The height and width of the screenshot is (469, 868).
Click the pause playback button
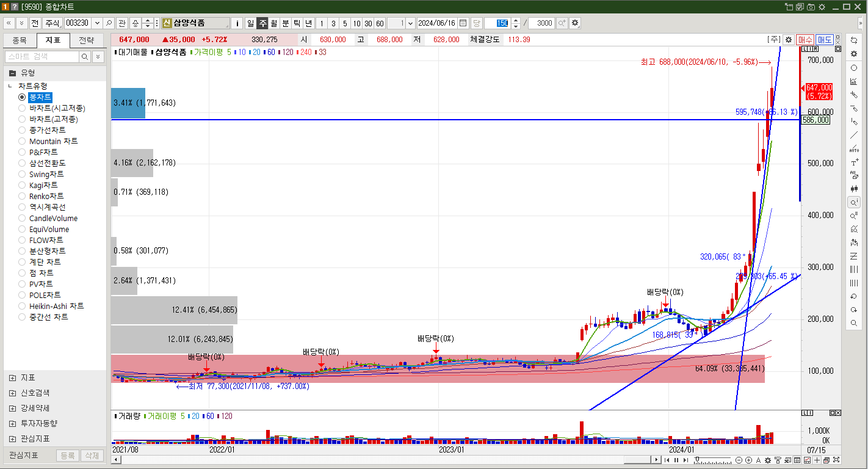tap(676, 460)
